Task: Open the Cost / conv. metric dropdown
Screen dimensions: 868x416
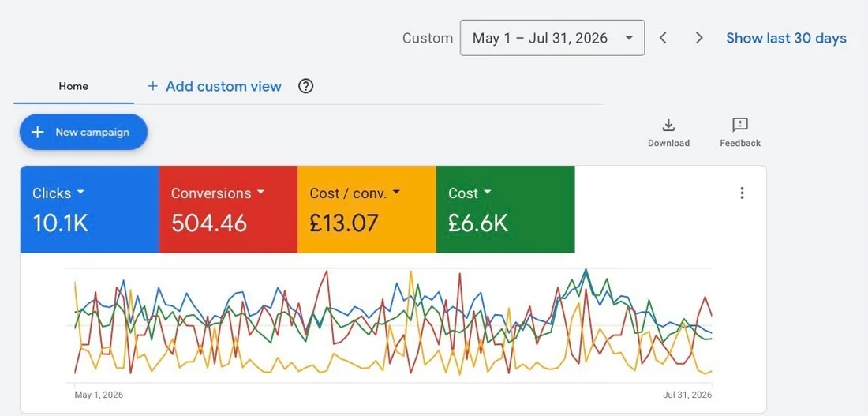Action: click(355, 193)
